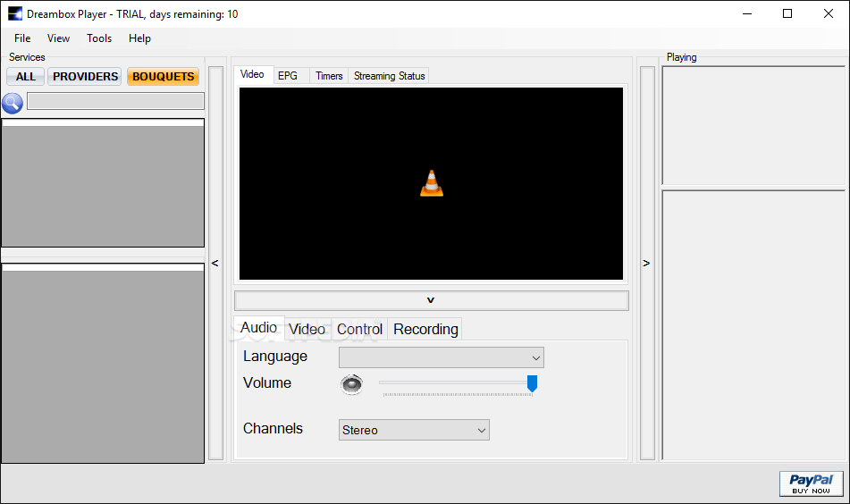Click the Dreambox Player title bar icon

14,13
